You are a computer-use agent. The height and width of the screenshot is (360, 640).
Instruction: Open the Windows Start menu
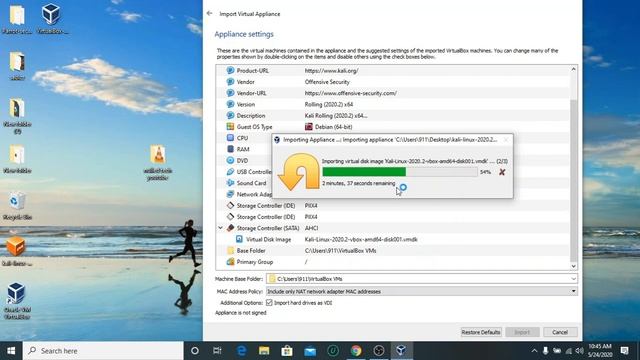[x=11, y=351]
